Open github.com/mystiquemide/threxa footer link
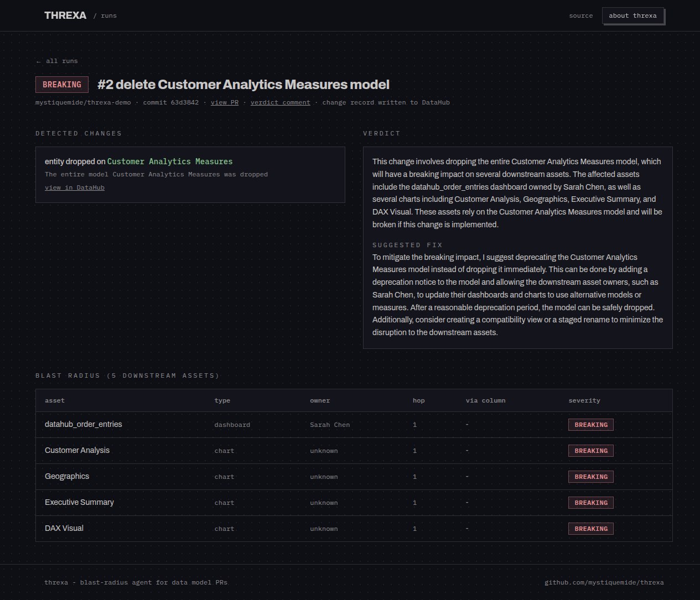The width and height of the screenshot is (700, 600). click(604, 582)
